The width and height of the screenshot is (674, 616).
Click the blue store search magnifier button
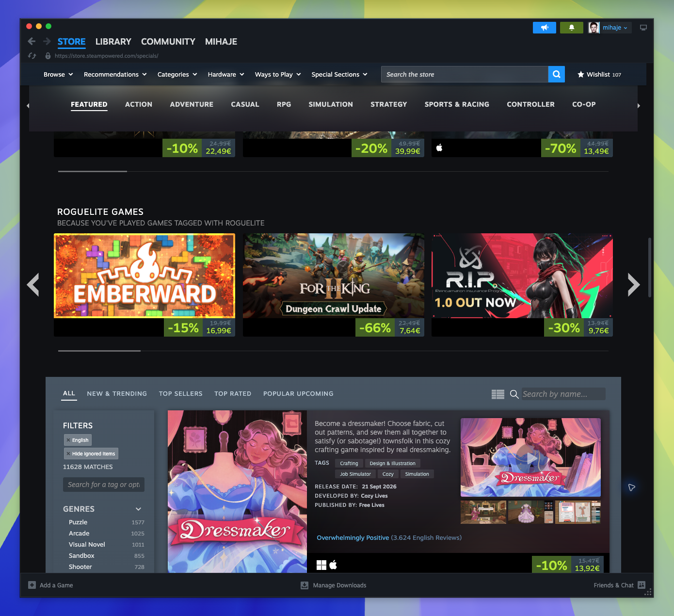point(557,74)
